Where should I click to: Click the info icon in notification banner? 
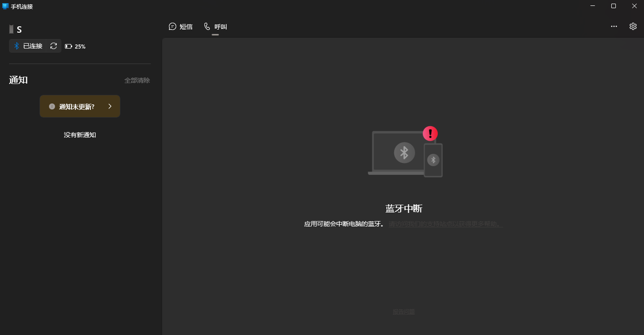(x=52, y=107)
